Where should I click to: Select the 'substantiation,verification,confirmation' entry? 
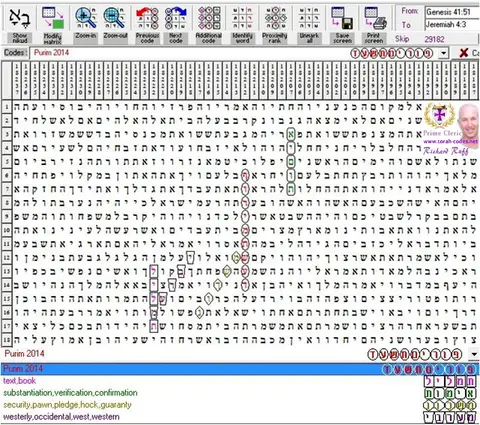[70, 393]
